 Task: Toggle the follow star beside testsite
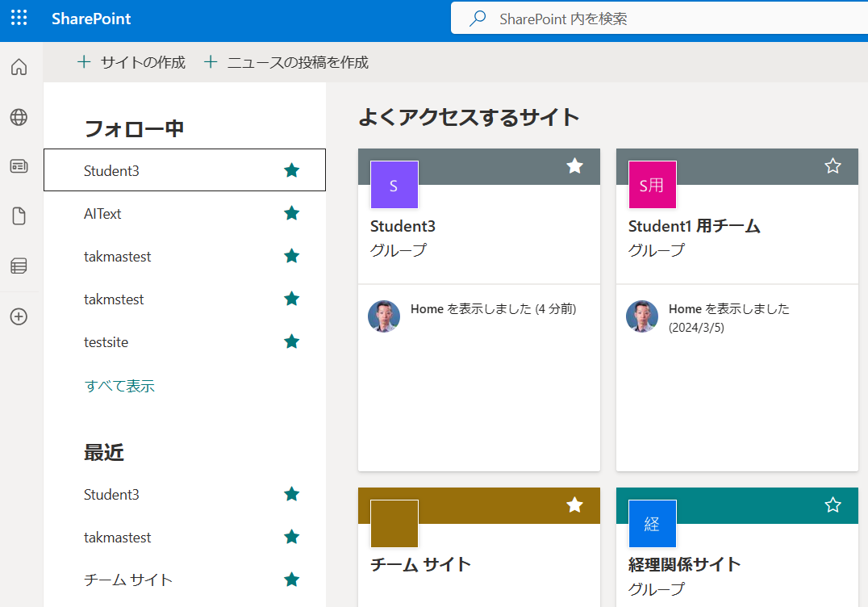pyautogui.click(x=292, y=341)
